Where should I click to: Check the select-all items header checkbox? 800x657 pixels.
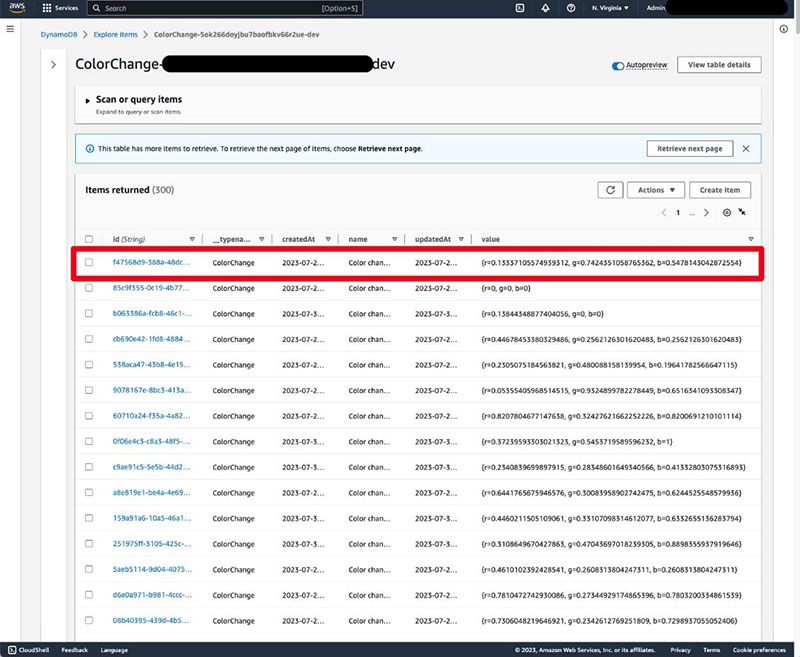89,239
